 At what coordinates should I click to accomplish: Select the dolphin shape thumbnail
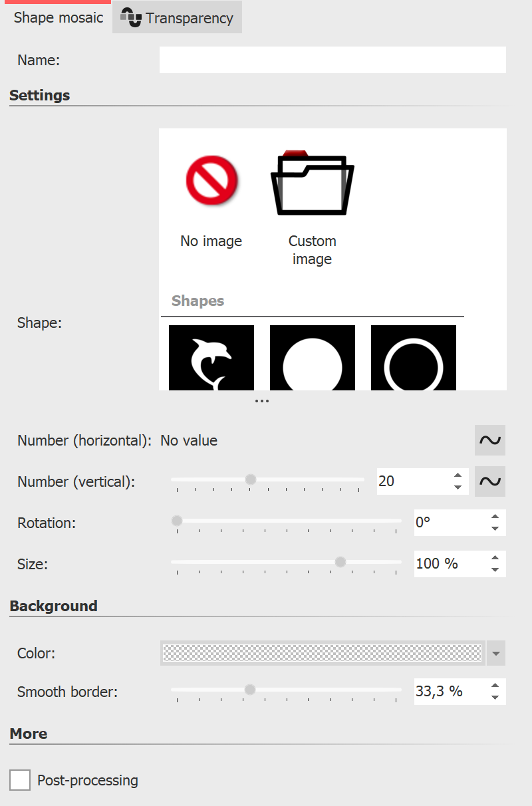tap(211, 357)
